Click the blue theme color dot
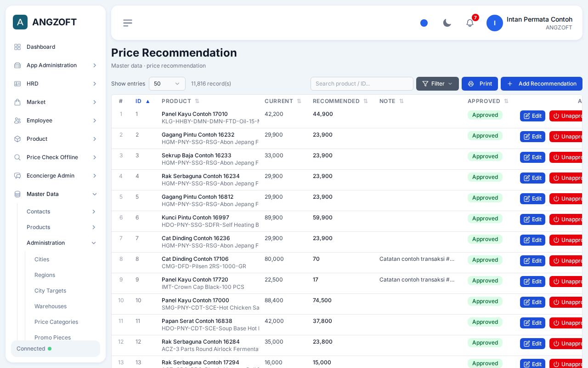Image resolution: width=588 pixels, height=368 pixels. [424, 23]
